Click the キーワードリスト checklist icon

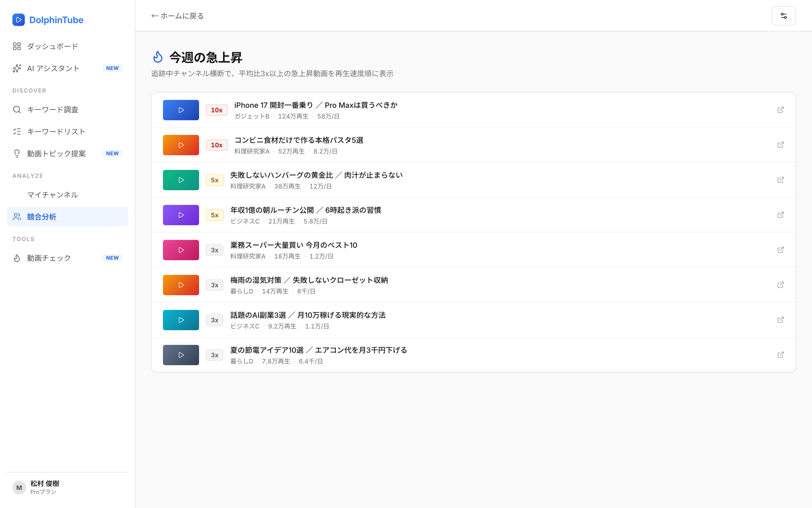(x=17, y=131)
